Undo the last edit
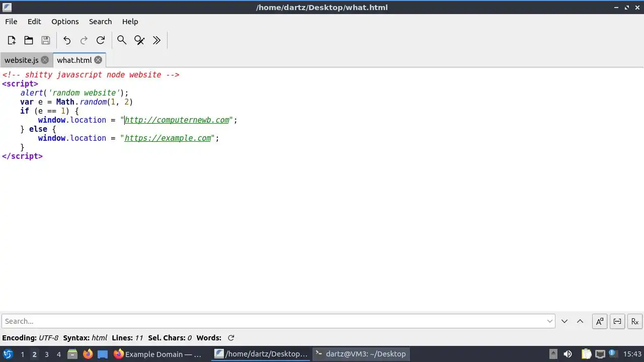Image resolution: width=644 pixels, height=362 pixels. click(67, 40)
